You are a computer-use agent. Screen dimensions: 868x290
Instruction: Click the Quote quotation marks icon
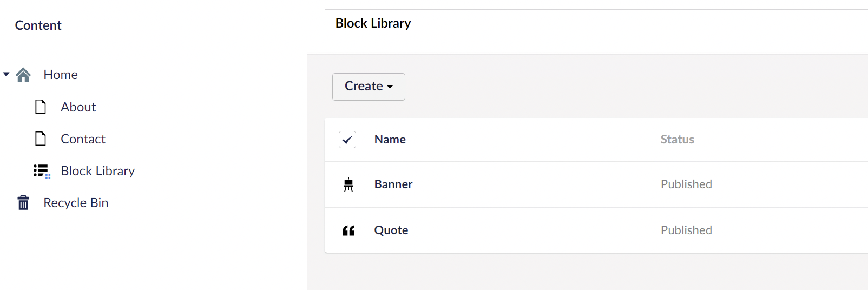[348, 230]
